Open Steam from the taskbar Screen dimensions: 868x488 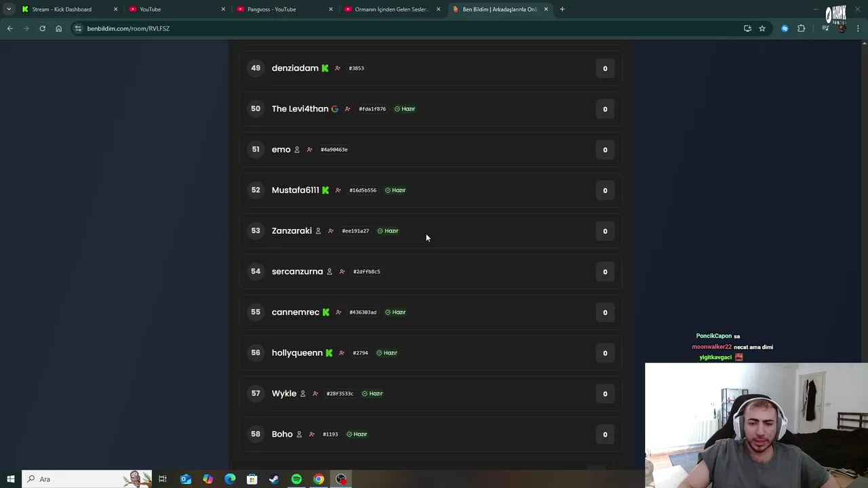274,479
